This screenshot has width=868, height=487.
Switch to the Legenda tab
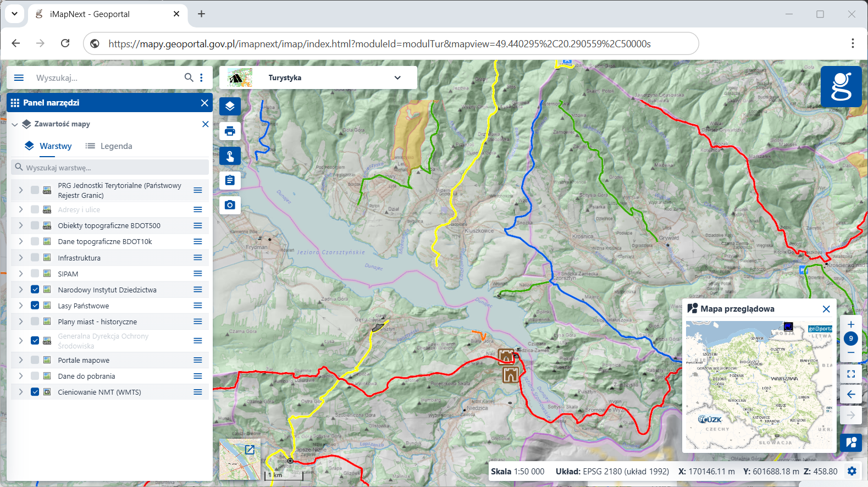(x=109, y=146)
